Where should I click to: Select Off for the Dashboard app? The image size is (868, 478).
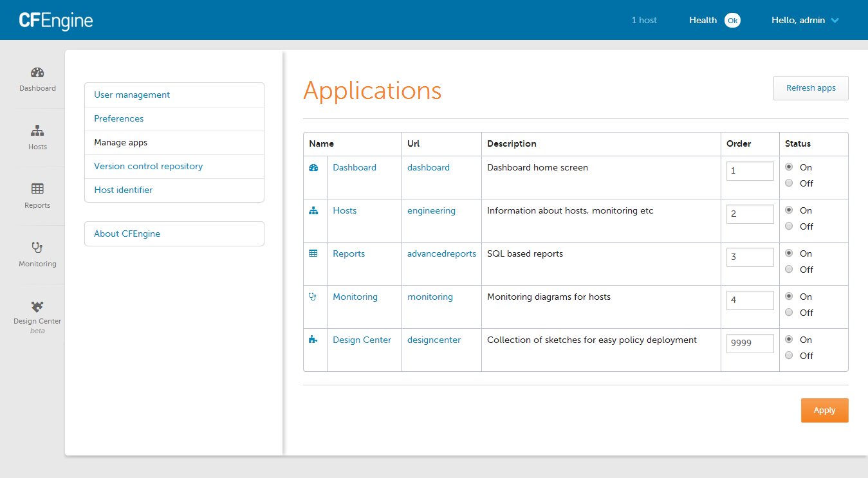pos(789,183)
